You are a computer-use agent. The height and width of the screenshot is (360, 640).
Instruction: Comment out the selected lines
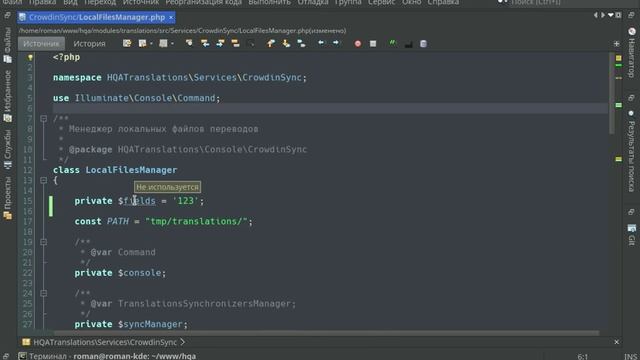coord(393,43)
